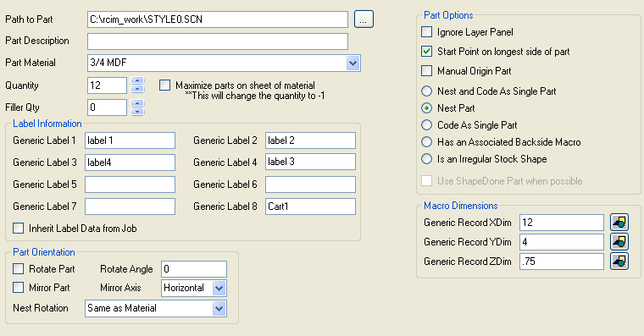This screenshot has width=644, height=336.
Task: Check the Mirror Part option
Action: pyautogui.click(x=18, y=287)
